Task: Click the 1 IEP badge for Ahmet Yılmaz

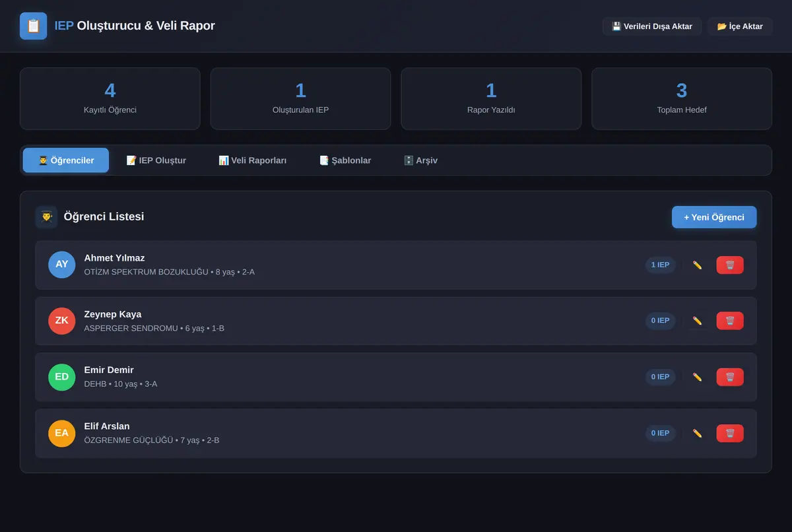Action: pyautogui.click(x=660, y=265)
